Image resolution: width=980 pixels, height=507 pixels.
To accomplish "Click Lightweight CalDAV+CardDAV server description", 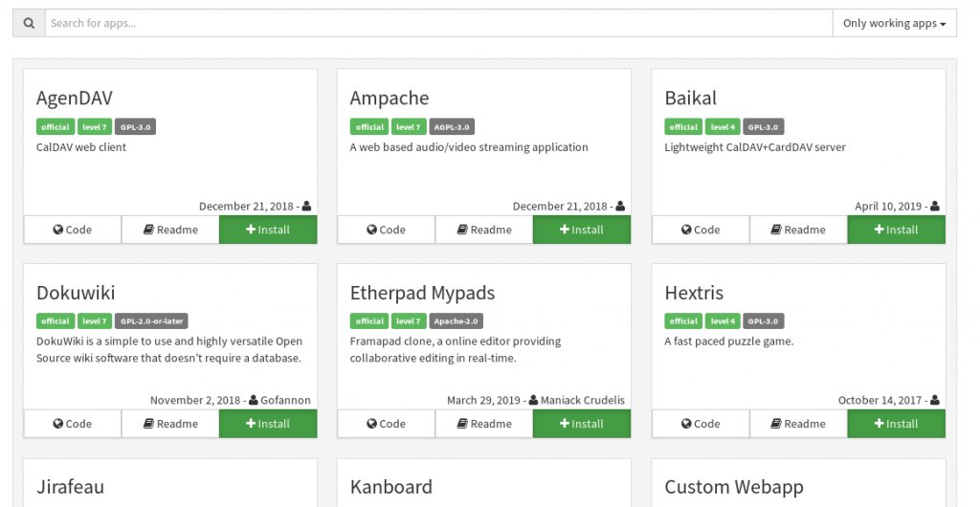I will tap(755, 147).
